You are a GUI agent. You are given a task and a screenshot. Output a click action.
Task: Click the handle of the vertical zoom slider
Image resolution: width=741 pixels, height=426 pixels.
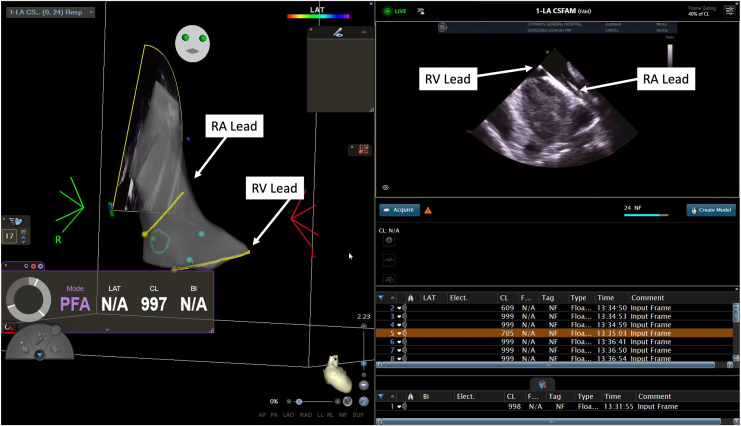363,363
